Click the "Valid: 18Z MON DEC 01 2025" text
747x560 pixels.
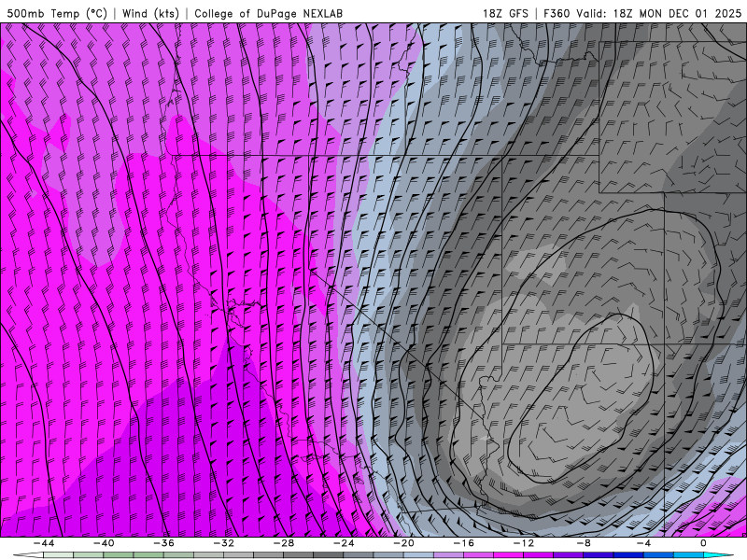click(659, 14)
